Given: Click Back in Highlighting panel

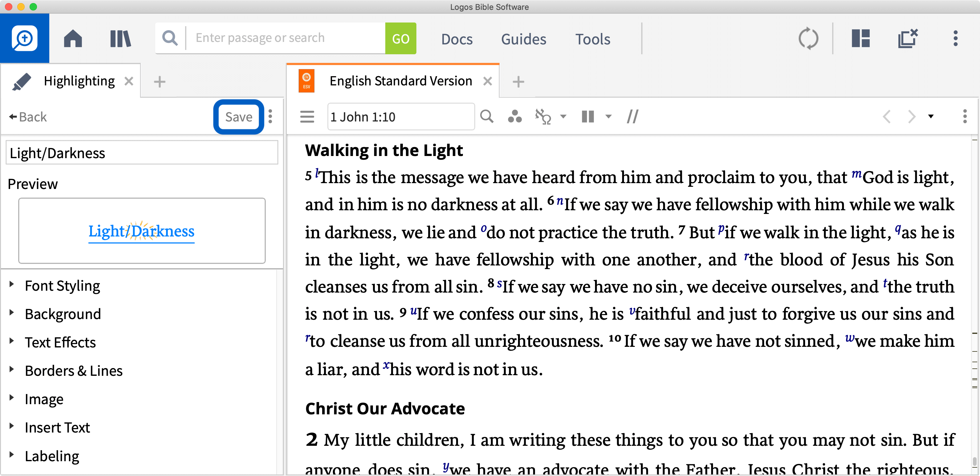Looking at the screenshot, I should click(x=28, y=117).
